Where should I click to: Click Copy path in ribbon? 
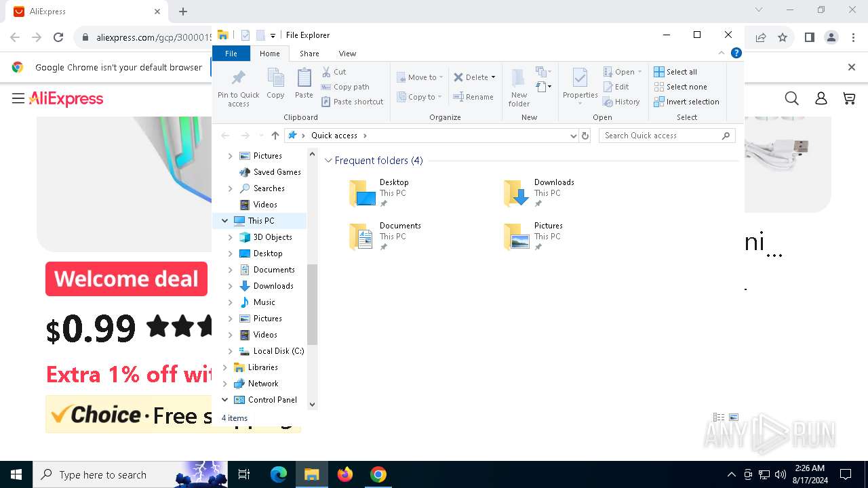pyautogui.click(x=345, y=87)
